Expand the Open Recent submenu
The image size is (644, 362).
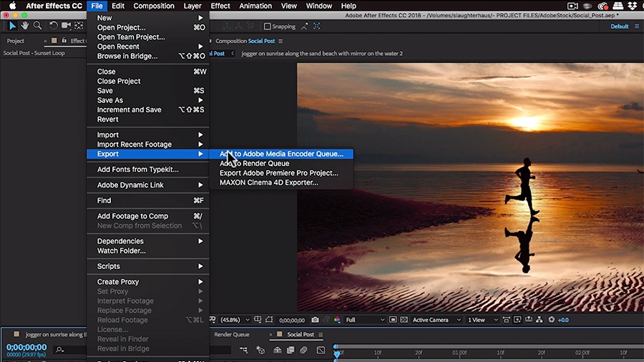(148, 47)
